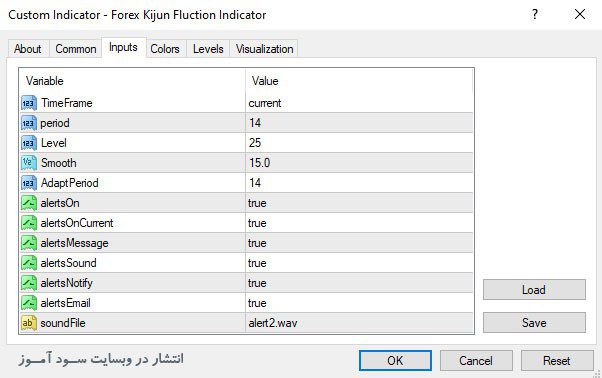The image size is (602, 378).
Task: Select the Smooth variable name
Action: pos(59,163)
